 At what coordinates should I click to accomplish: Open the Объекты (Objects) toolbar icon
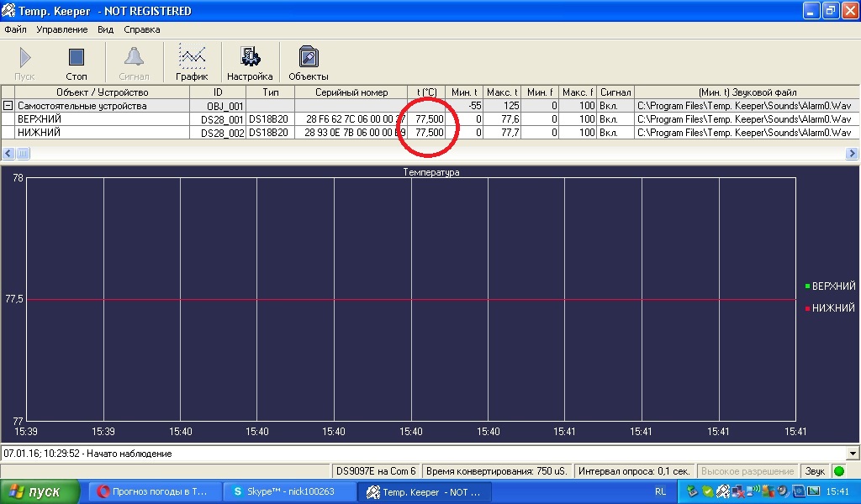309,58
